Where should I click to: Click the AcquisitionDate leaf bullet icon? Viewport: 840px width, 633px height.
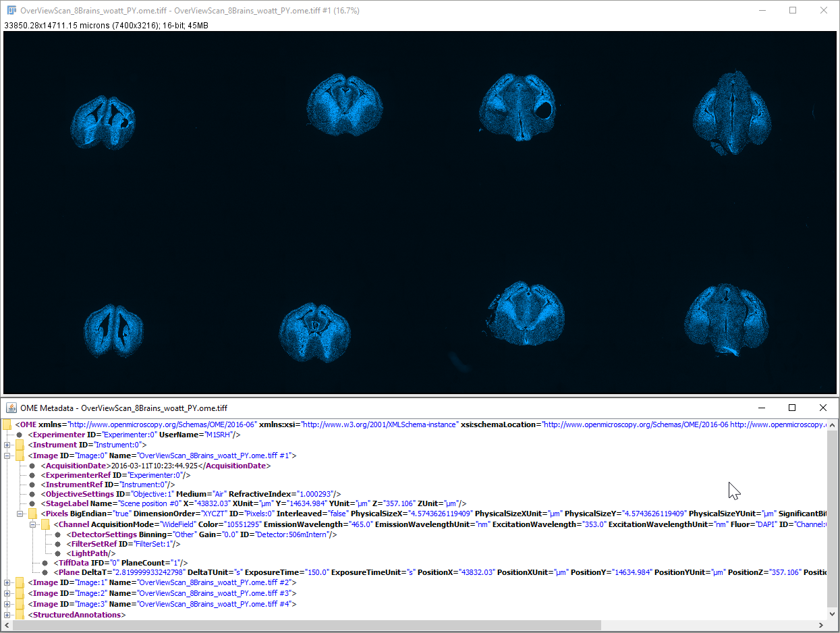(x=32, y=466)
